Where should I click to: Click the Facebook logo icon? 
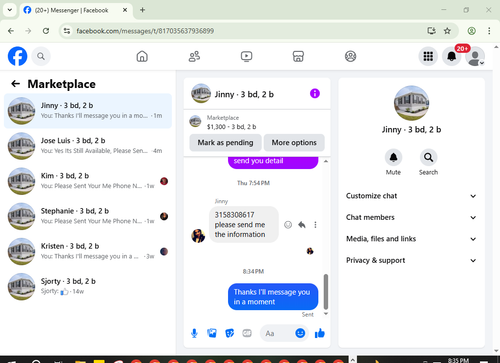(17, 56)
